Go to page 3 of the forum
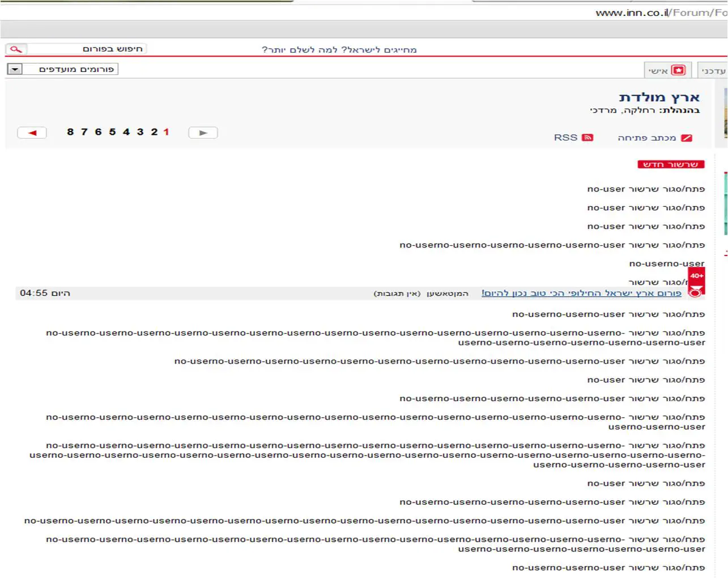The width and height of the screenshot is (728, 579). pyautogui.click(x=140, y=132)
